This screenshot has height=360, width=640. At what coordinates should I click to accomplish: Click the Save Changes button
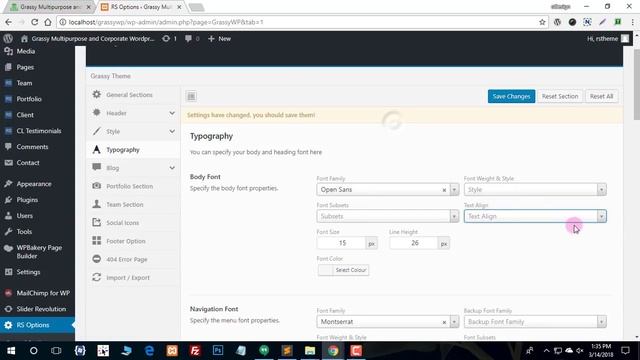pos(511,96)
